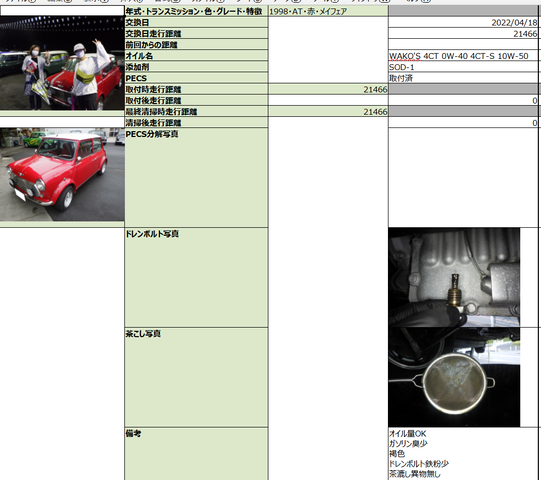Click the ガソリン臭少 remark line
The image size is (541, 480).
pyautogui.click(x=408, y=443)
